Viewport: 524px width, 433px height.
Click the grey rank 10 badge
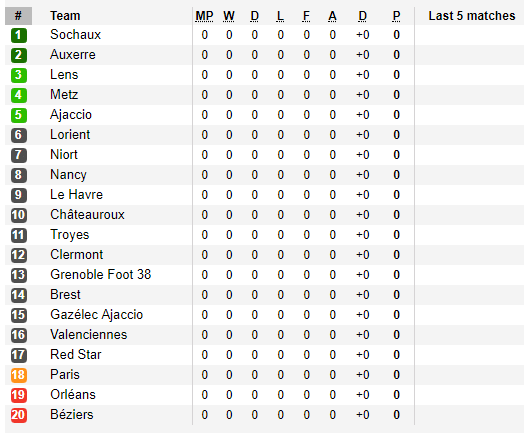(x=19, y=215)
